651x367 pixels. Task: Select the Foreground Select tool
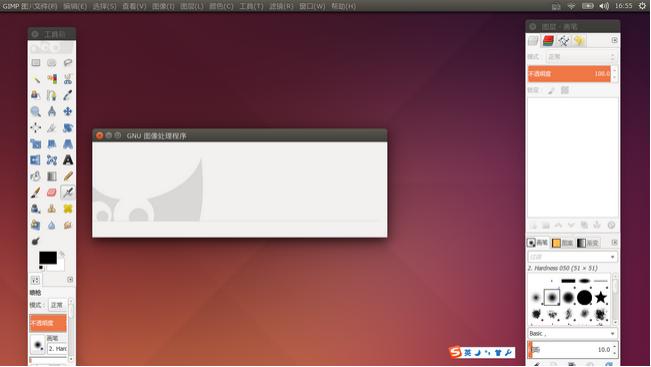tap(36, 95)
